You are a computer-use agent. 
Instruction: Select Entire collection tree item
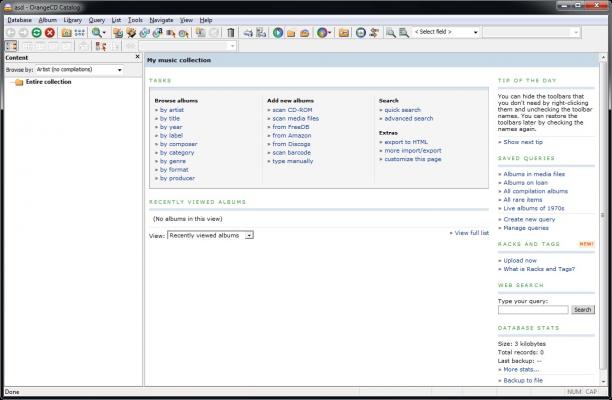tap(48, 82)
